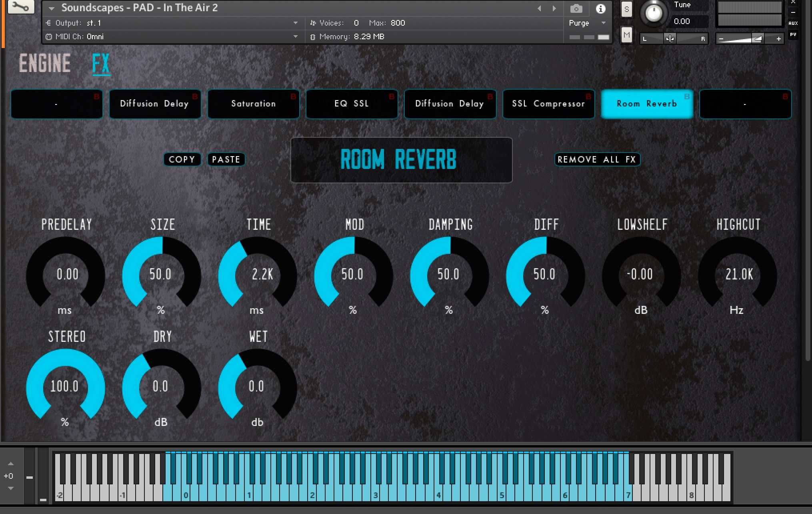This screenshot has width=812, height=514.
Task: Click the PV button in the header
Action: 793,35
